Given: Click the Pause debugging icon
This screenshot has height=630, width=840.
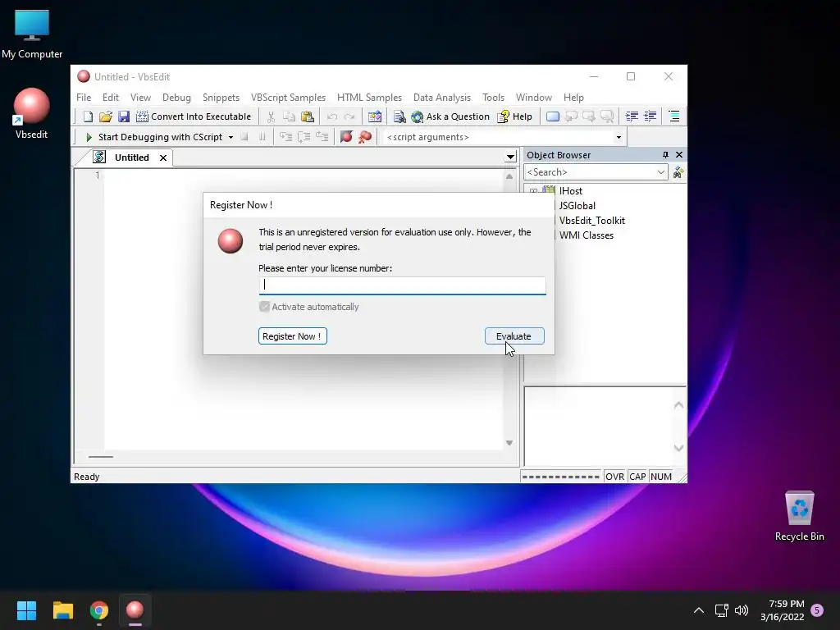Looking at the screenshot, I should pos(262,137).
